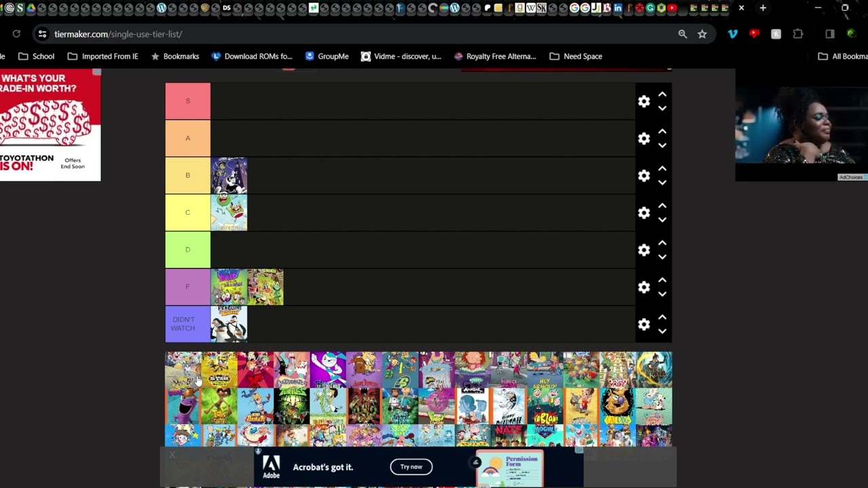
Task: Open the Vidme bookmark
Action: point(401,56)
